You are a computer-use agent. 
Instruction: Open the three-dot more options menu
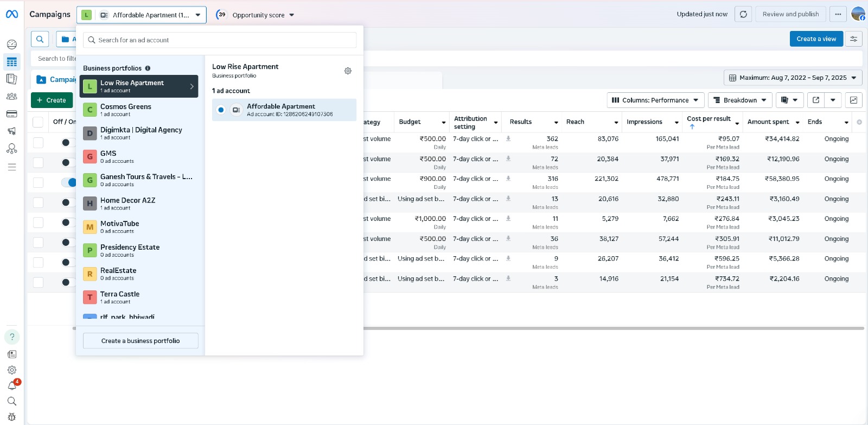(838, 14)
